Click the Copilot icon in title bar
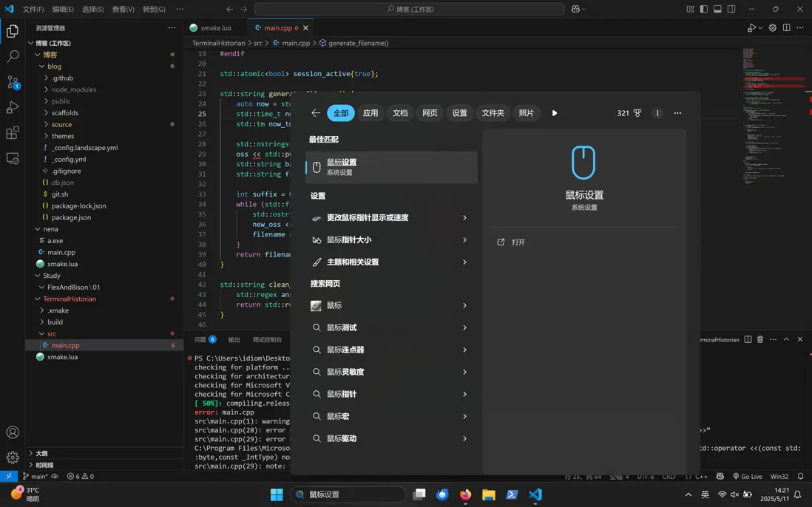The image size is (812, 507). click(x=575, y=9)
